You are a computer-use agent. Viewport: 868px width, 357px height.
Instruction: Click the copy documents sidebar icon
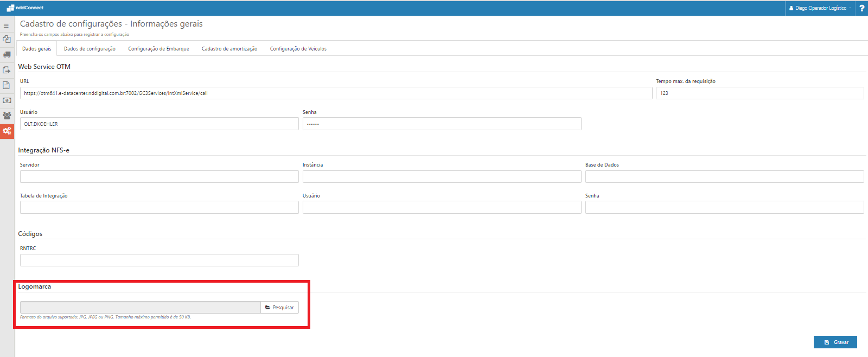click(7, 39)
